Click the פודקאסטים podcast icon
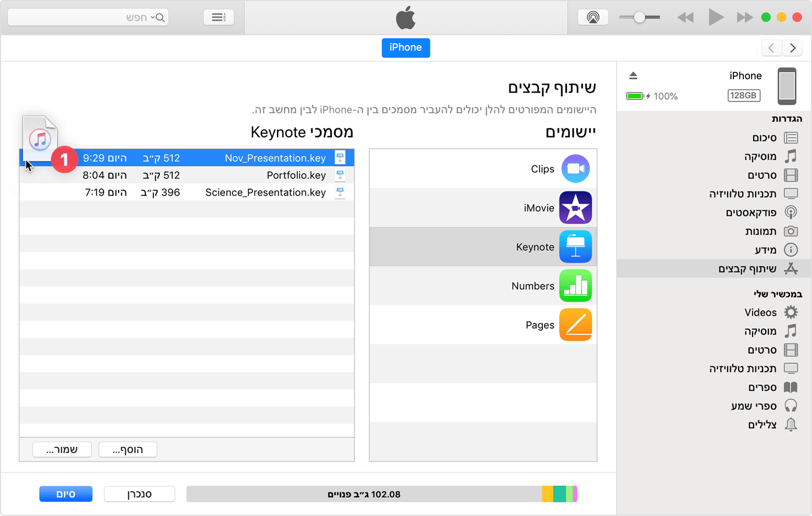The height and width of the screenshot is (516, 812). tap(791, 212)
